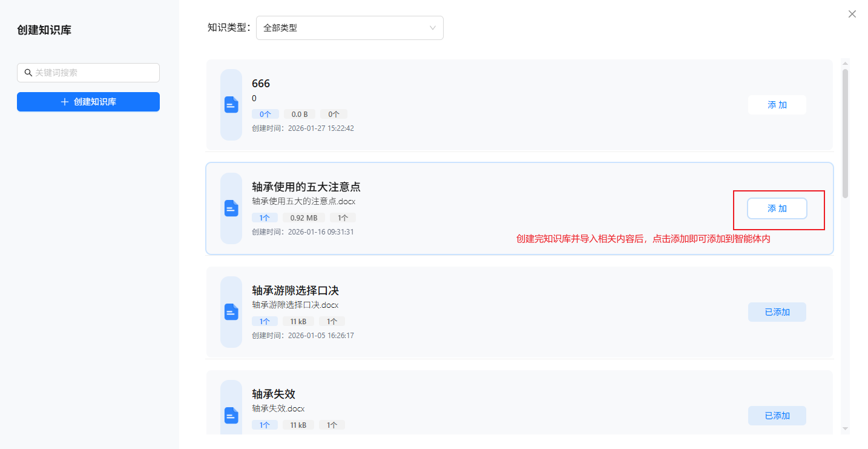
Task: Click the scrollbar up arrow
Action: [845, 62]
